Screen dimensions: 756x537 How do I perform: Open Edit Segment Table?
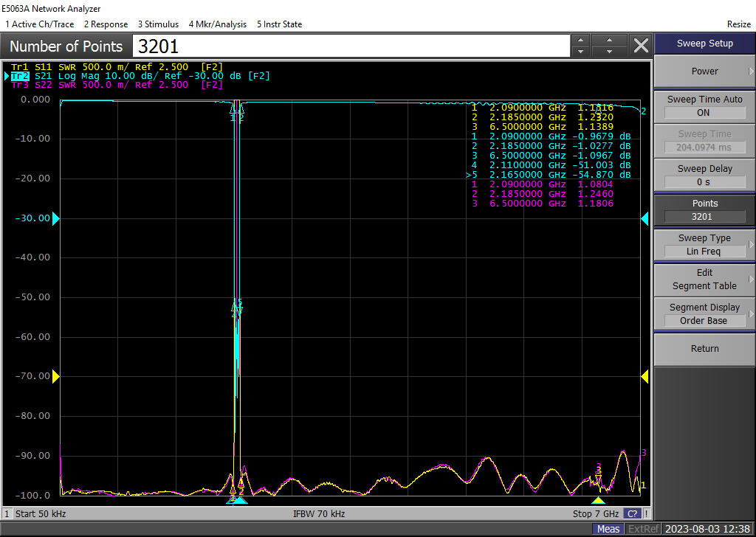click(x=704, y=280)
